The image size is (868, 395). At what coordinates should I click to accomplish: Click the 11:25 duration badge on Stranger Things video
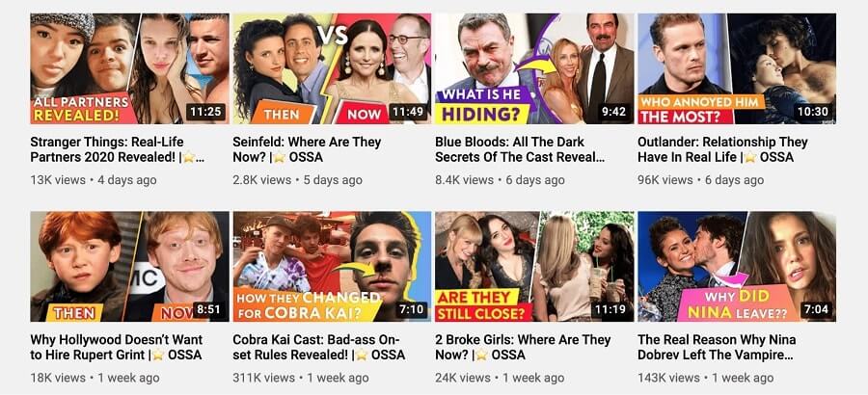[205, 113]
